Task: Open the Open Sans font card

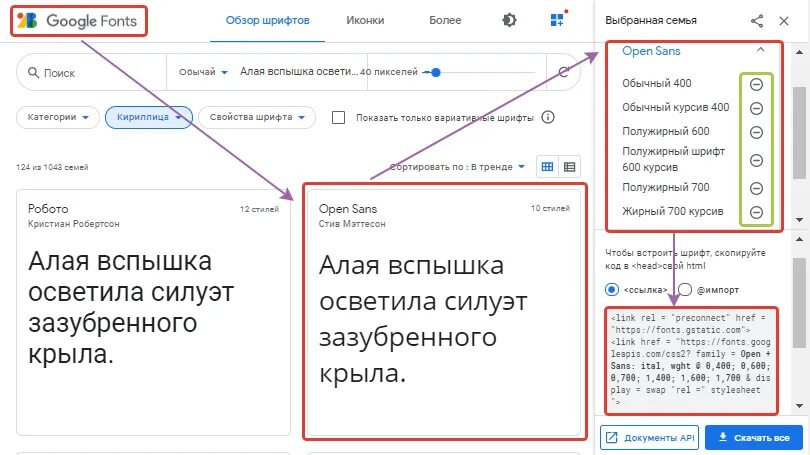Action: (x=444, y=312)
